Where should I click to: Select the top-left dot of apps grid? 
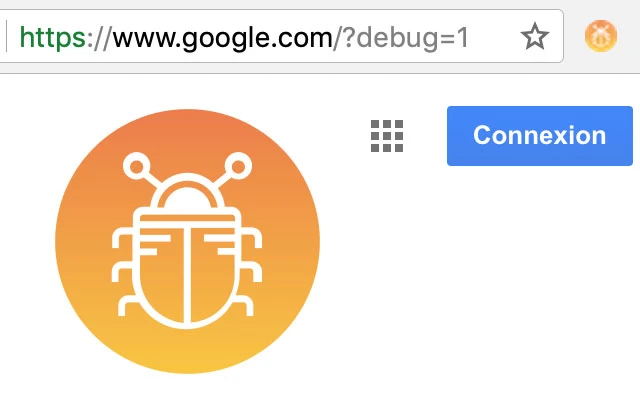point(375,124)
